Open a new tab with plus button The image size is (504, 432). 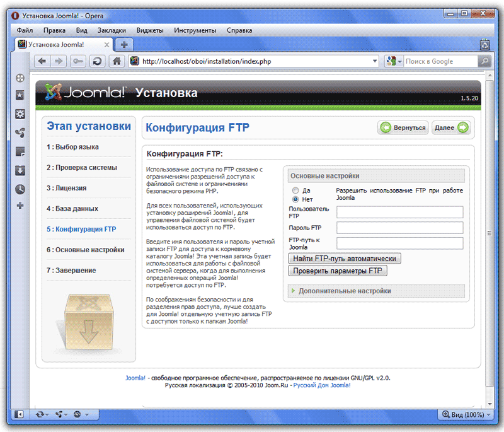click(124, 45)
